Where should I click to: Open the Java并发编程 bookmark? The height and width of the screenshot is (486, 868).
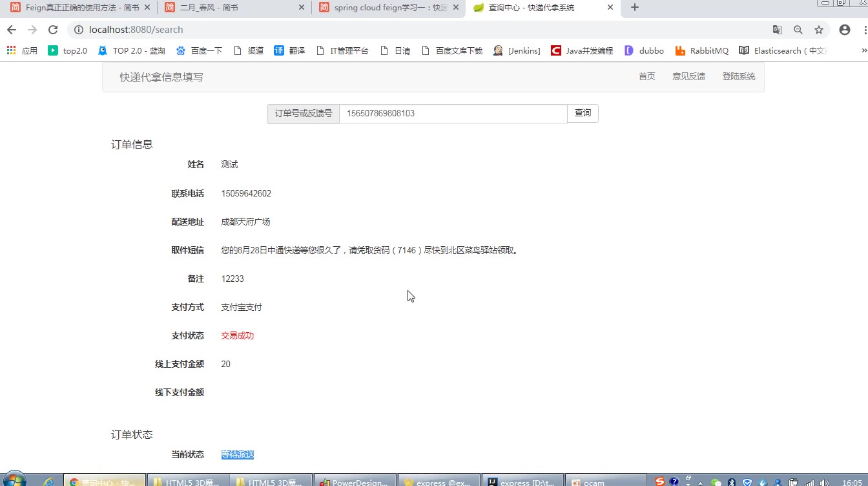click(582, 50)
